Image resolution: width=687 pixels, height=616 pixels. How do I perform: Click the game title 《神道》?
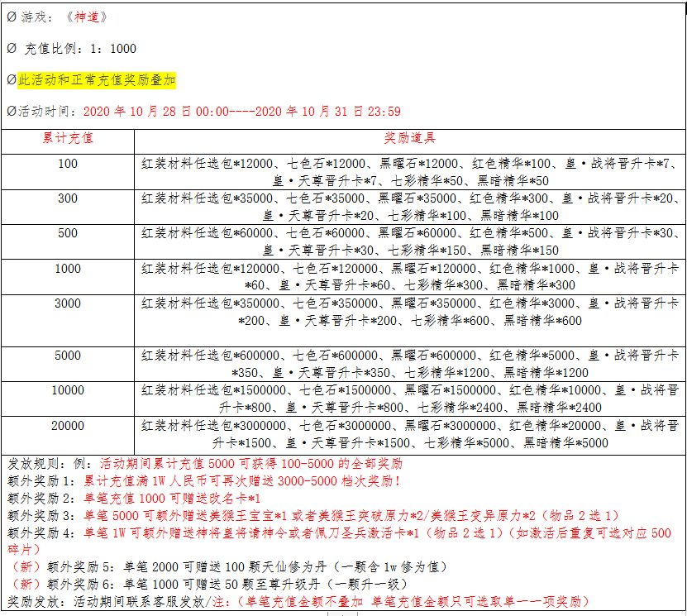(x=86, y=17)
